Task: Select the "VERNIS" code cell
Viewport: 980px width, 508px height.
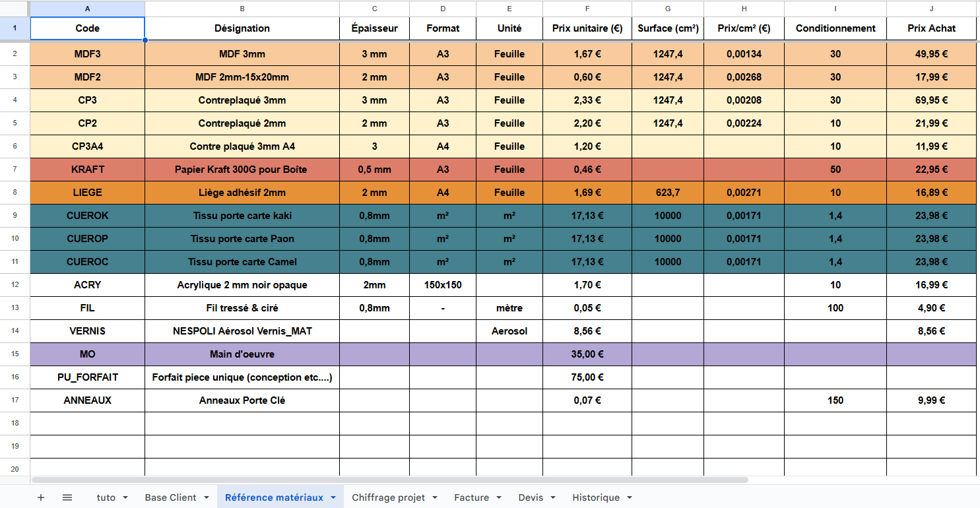Action: click(86, 331)
